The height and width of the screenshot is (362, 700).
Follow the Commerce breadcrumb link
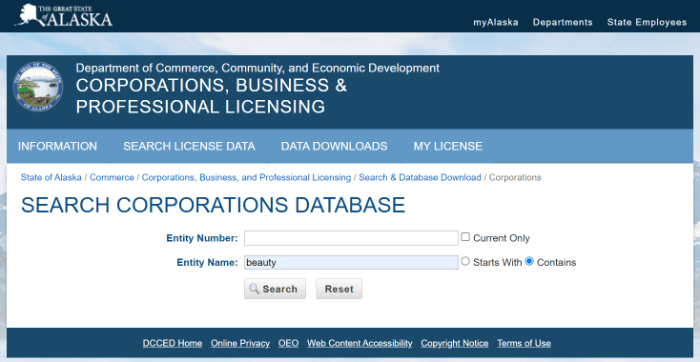coord(112,178)
